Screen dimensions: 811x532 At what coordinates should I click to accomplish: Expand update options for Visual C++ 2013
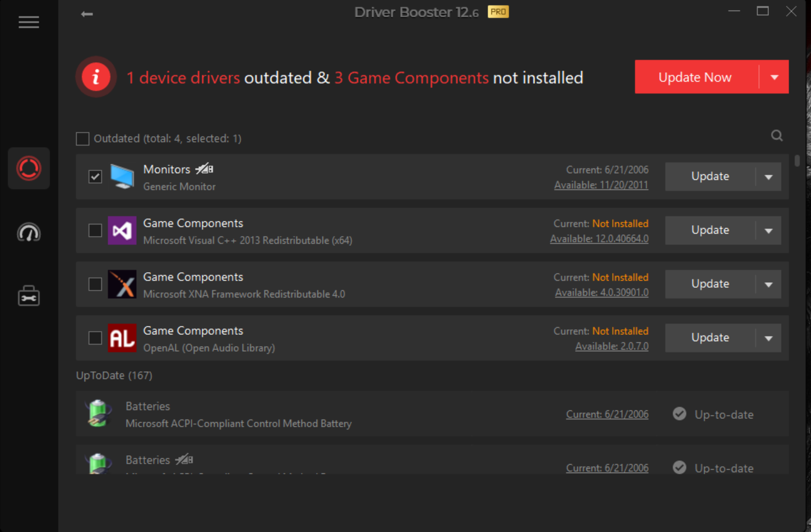(x=768, y=231)
